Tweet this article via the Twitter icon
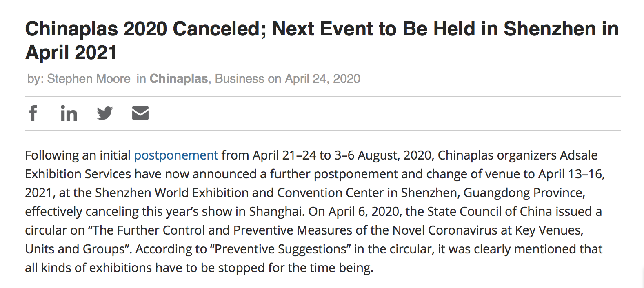 tap(105, 113)
